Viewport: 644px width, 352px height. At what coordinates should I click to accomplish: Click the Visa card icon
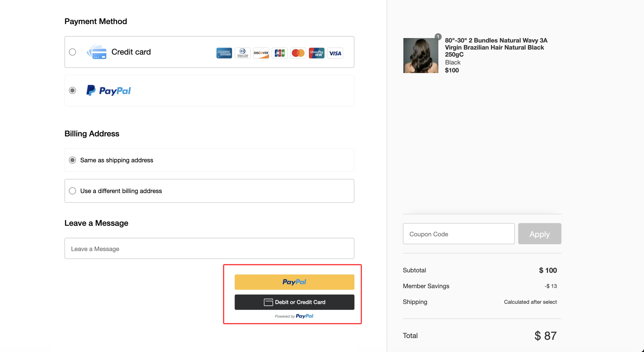(335, 53)
